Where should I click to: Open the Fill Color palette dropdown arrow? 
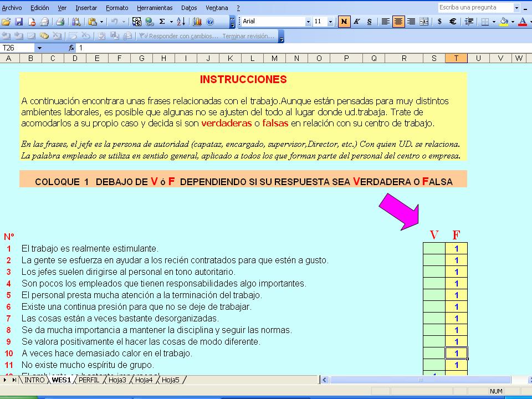[513, 22]
